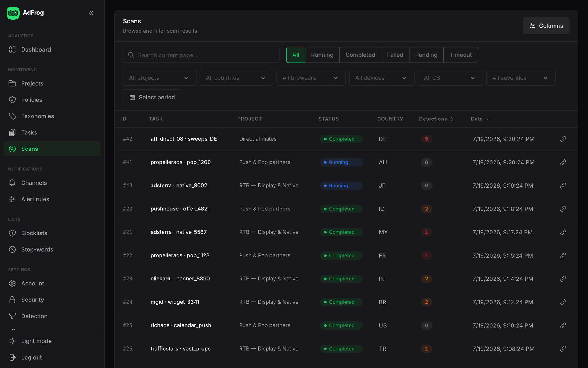Click the mgid · widget_3341 task
Image resolution: width=588 pixels, height=368 pixels.
[x=175, y=302]
